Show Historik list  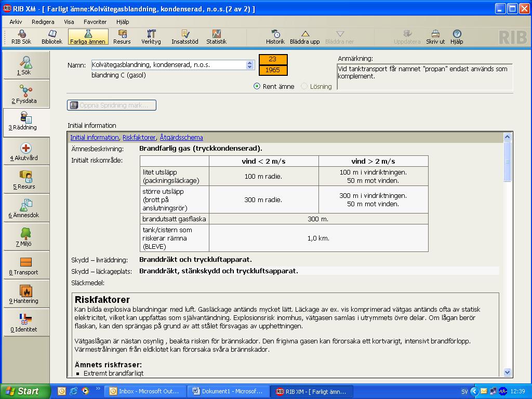[x=275, y=37]
